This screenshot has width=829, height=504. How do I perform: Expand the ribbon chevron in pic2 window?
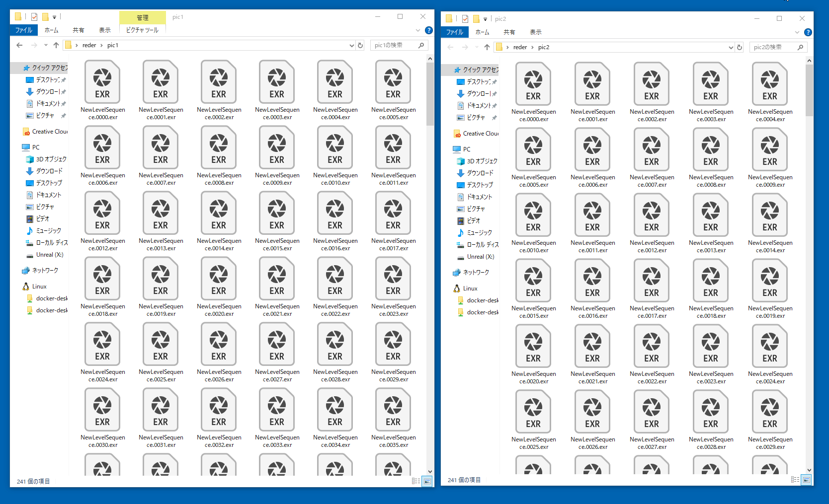[797, 32]
